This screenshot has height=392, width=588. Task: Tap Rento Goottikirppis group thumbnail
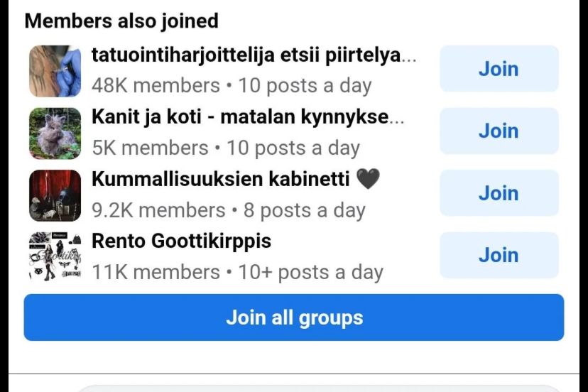[55, 257]
